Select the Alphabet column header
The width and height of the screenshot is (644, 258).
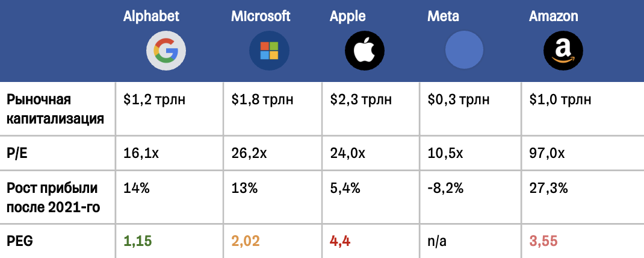click(x=151, y=16)
